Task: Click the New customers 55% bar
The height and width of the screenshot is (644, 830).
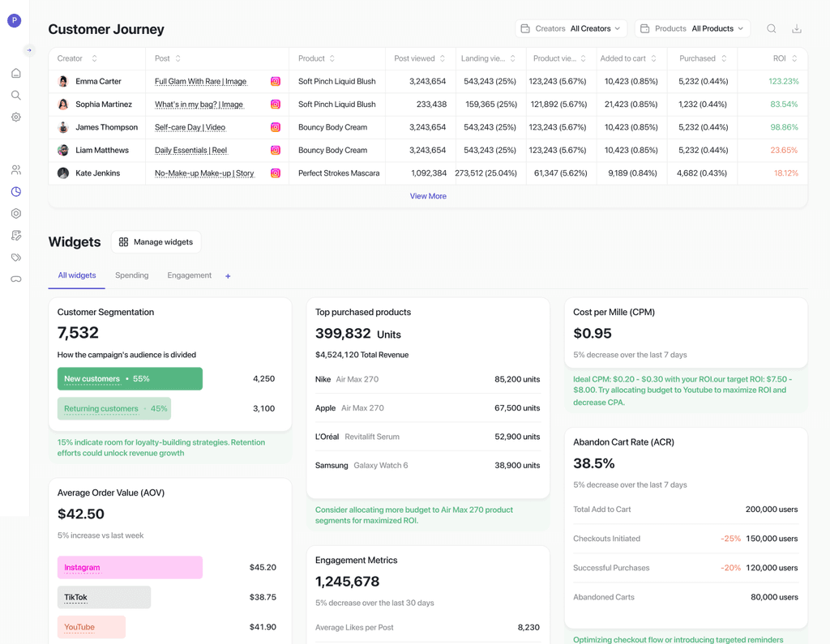Action: tap(130, 379)
